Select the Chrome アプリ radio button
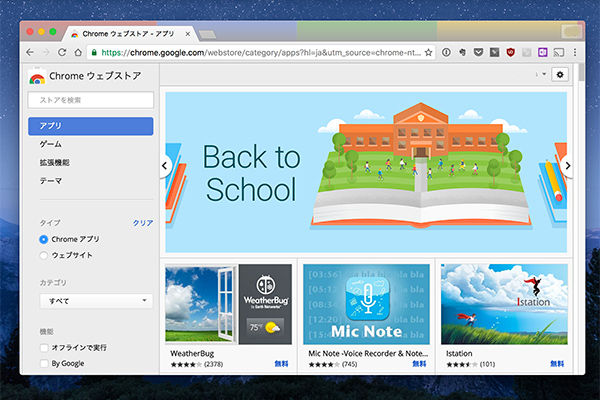The height and width of the screenshot is (400, 600). (44, 239)
